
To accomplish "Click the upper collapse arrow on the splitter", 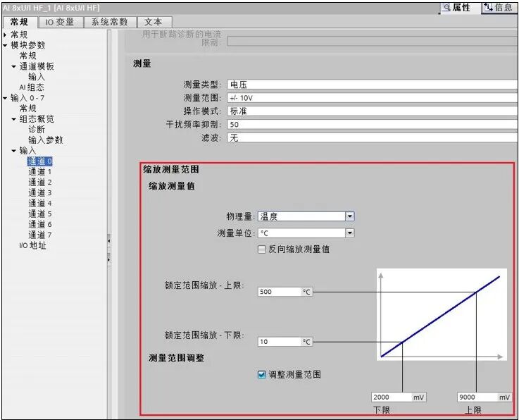I will pos(108,241).
